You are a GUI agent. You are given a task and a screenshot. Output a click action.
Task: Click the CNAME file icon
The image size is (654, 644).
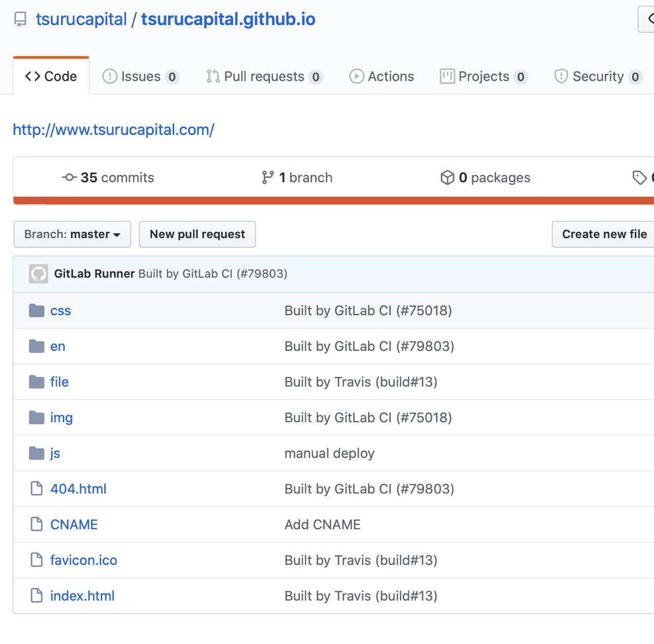coord(37,524)
